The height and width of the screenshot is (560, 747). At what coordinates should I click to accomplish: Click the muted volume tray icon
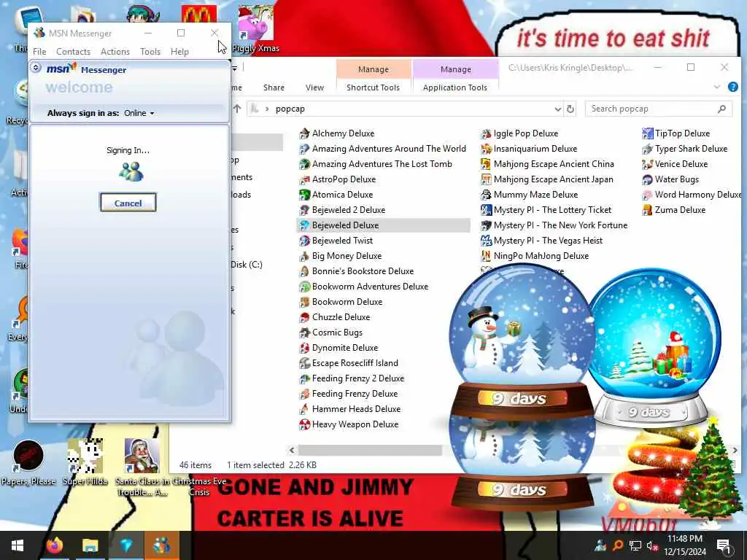(x=651, y=545)
